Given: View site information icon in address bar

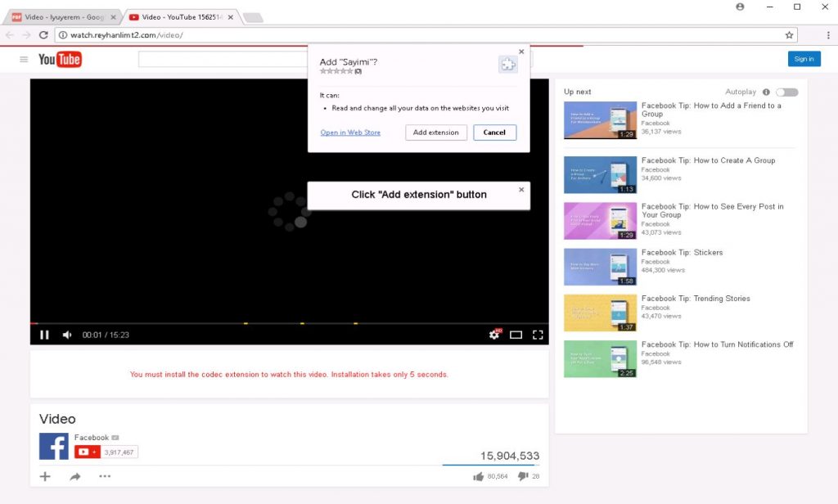Looking at the screenshot, I should pyautogui.click(x=62, y=35).
